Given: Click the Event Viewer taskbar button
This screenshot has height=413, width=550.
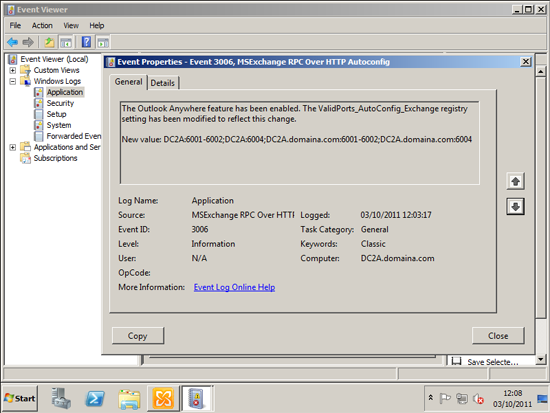Looking at the screenshot, I should click(x=196, y=398).
